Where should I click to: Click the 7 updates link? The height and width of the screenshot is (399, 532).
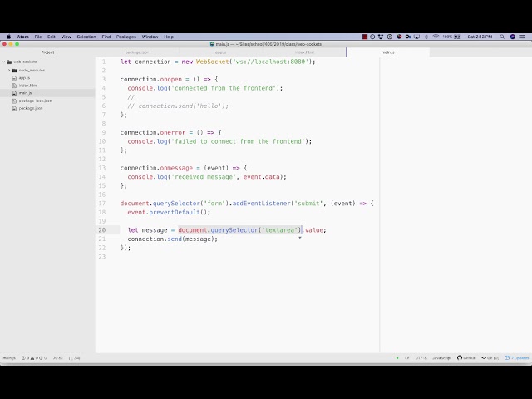[517, 358]
